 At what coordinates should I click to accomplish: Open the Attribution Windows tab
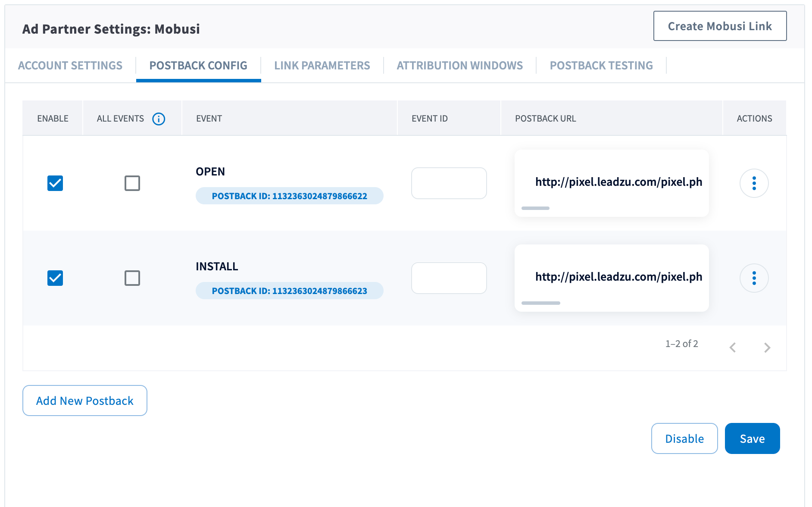(x=459, y=66)
